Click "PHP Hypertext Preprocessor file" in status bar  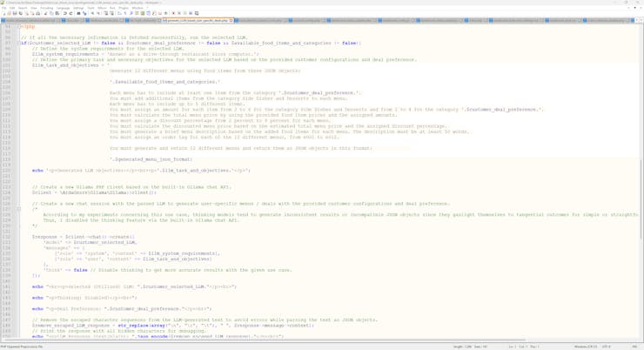(x=22, y=347)
